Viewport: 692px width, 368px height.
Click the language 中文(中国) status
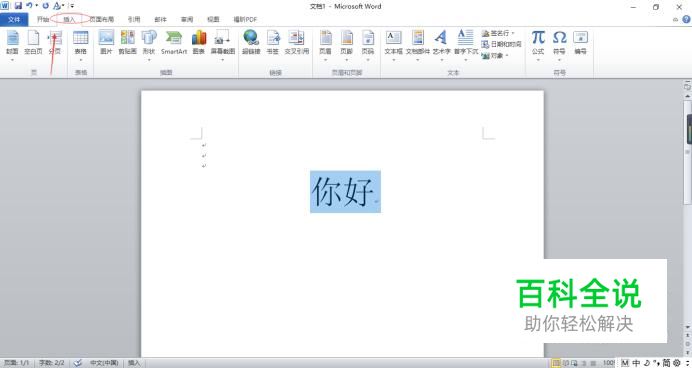(104, 363)
